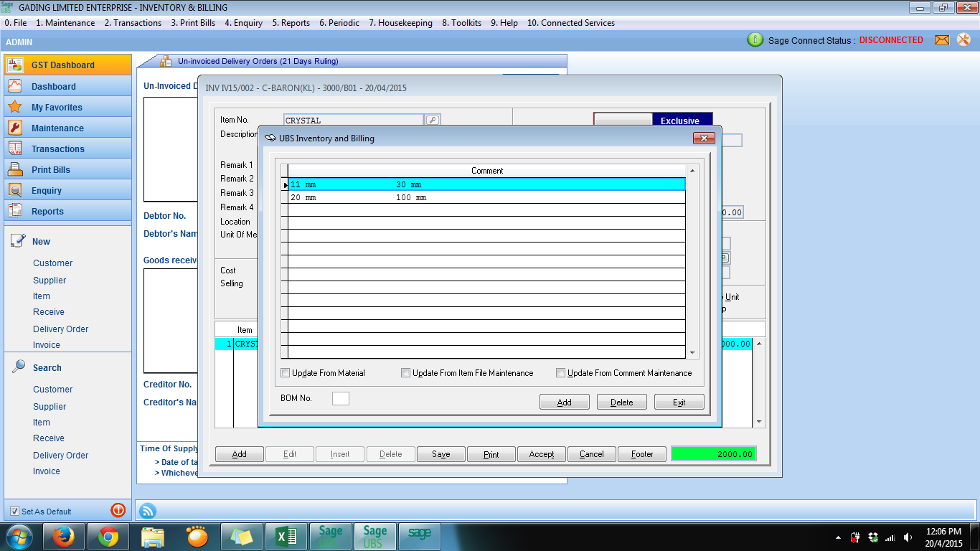
Task: Click Add in the comment dialog
Action: (x=565, y=402)
